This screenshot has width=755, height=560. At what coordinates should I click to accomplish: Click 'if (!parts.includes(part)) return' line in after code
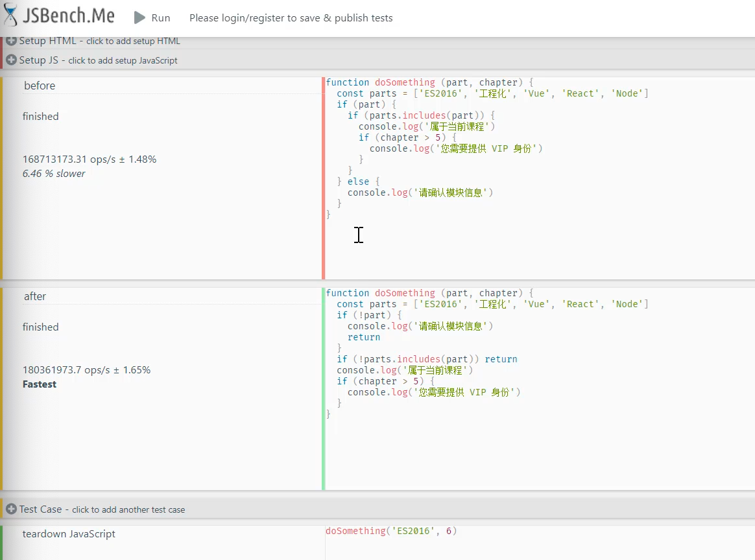point(427,359)
